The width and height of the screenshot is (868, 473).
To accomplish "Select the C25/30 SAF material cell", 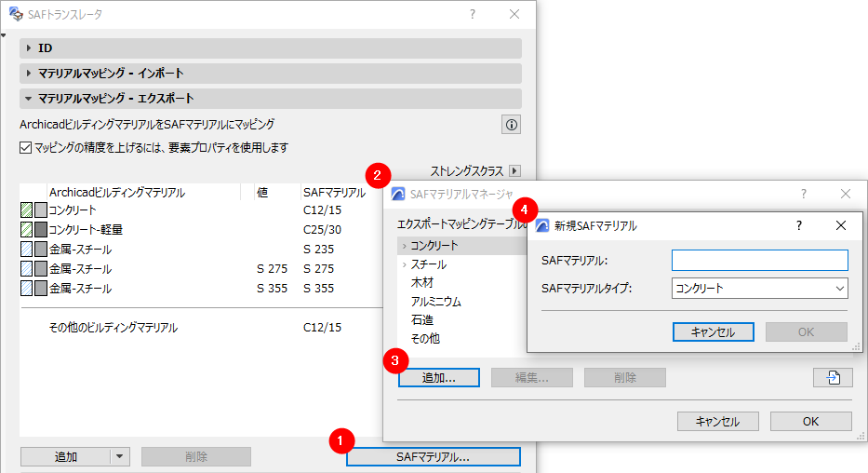I will [322, 229].
